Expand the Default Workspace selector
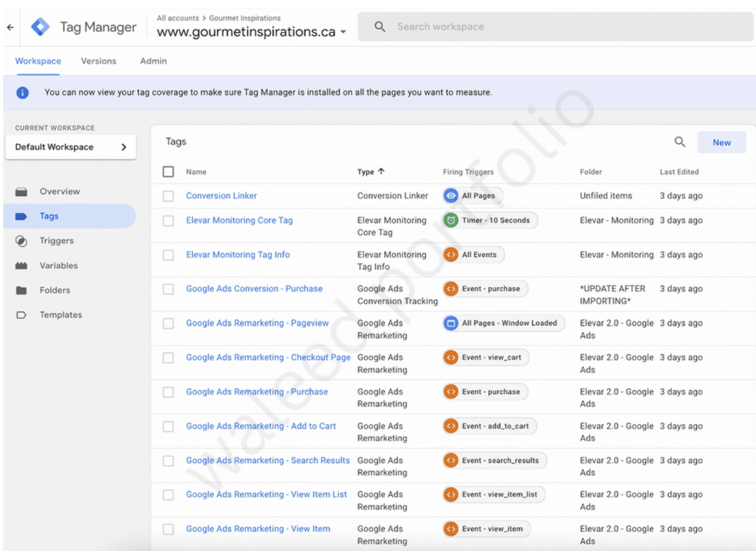Viewport: 756px width, 551px height. (71, 147)
